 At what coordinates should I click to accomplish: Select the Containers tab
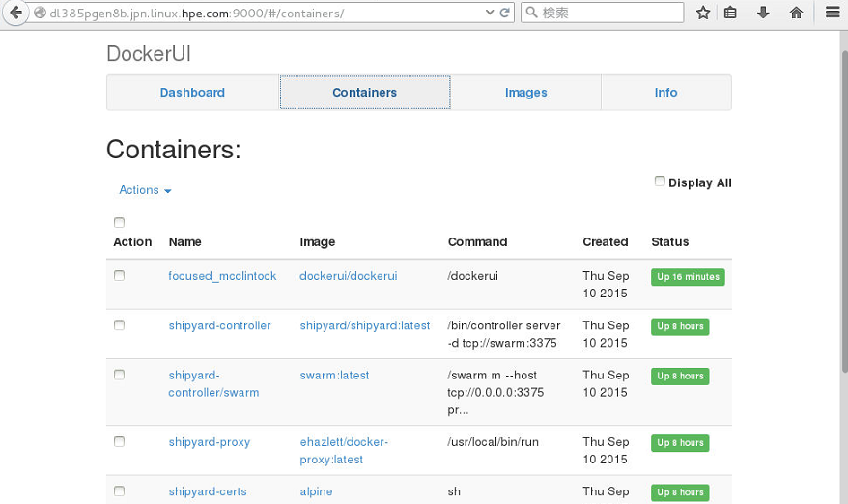click(364, 93)
